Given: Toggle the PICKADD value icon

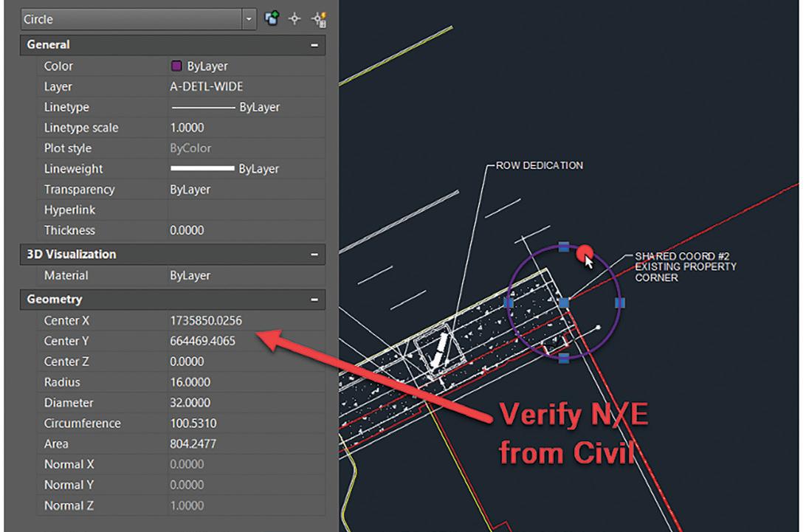Looking at the screenshot, I should [272, 19].
